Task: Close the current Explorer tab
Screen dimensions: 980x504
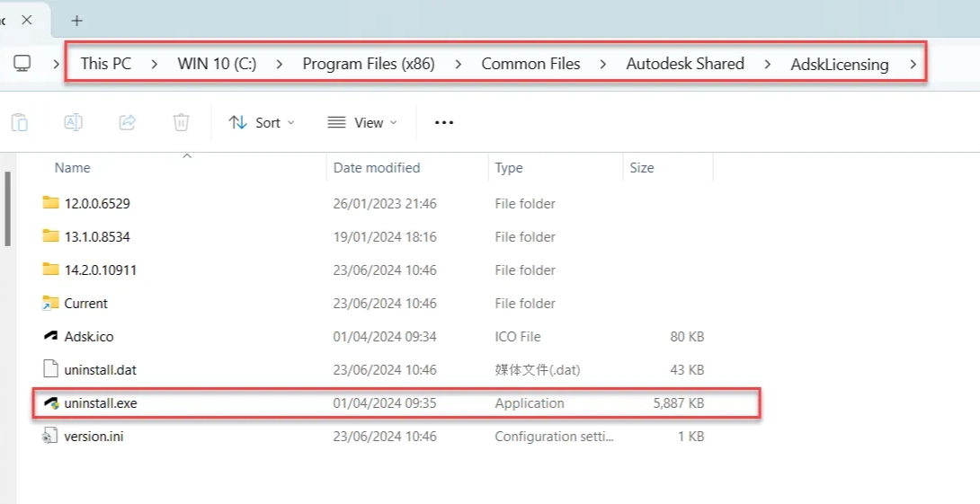Action: point(27,20)
